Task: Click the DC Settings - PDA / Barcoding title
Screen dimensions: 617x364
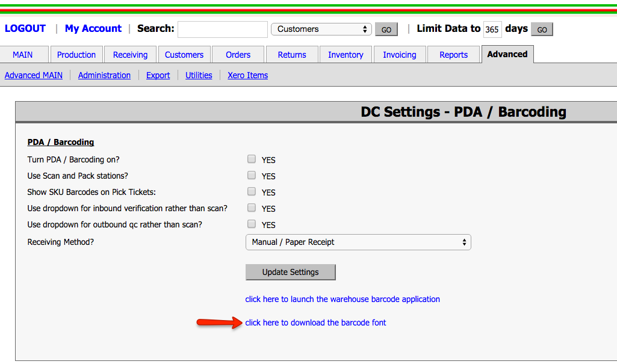Action: (464, 112)
